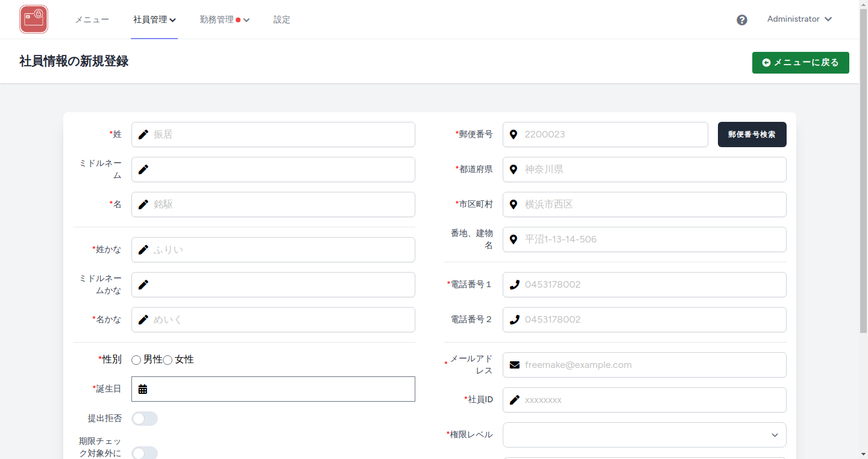Click pencil icon in 社員ID field
This screenshot has width=868, height=459.
pos(514,400)
